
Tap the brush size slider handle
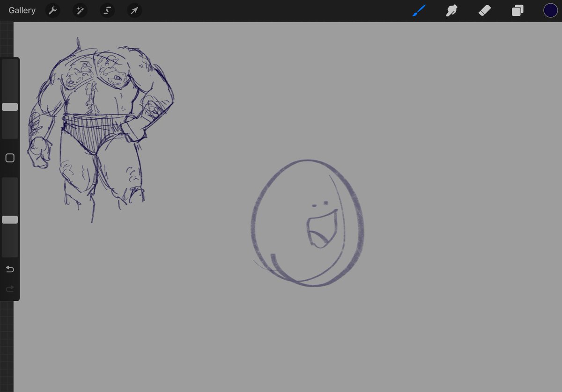click(10, 107)
